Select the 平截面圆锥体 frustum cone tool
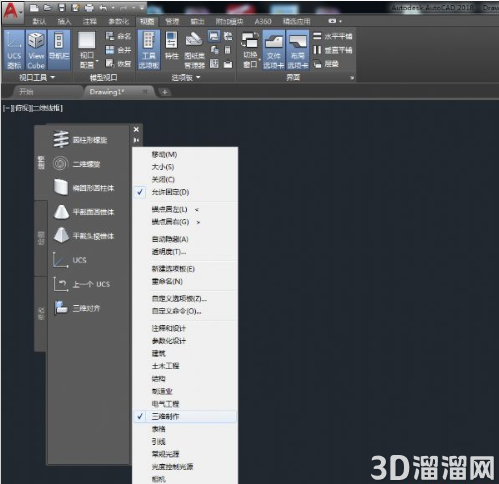 tap(84, 212)
